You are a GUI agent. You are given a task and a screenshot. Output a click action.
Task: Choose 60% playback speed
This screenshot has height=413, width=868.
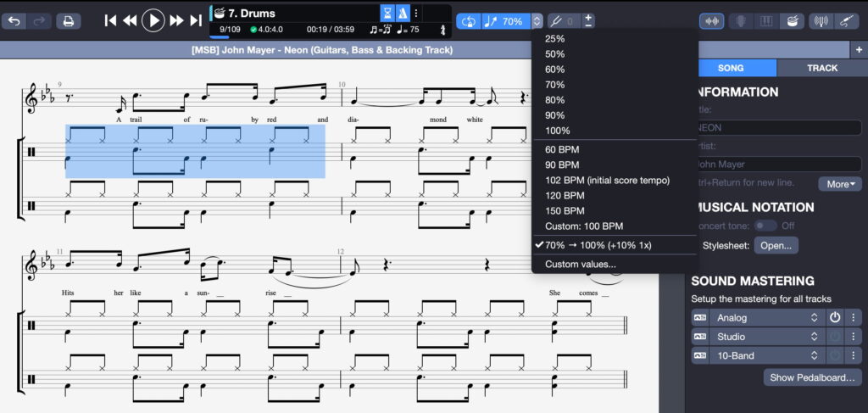[x=615, y=70]
